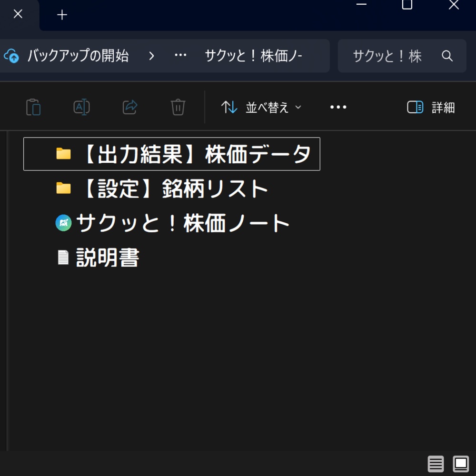Open a new File Explorer tab
This screenshot has height=476, width=476.
point(61,15)
